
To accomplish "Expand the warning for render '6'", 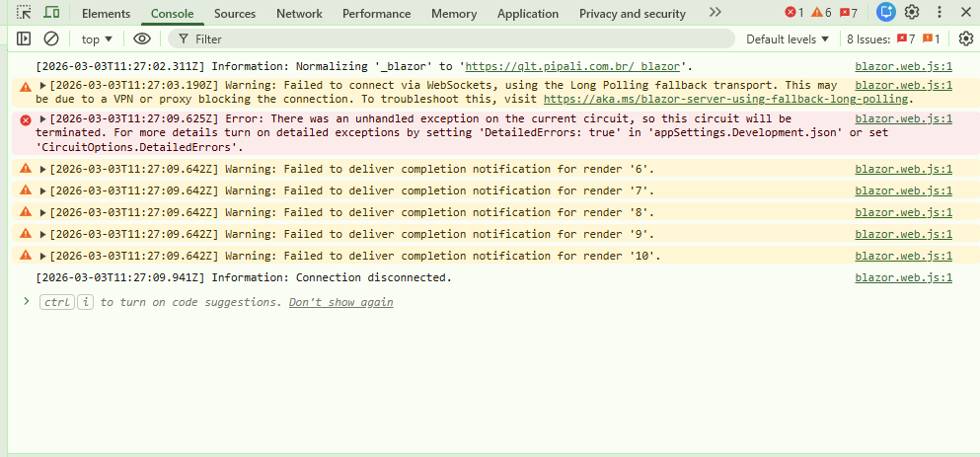I will pos(43,169).
